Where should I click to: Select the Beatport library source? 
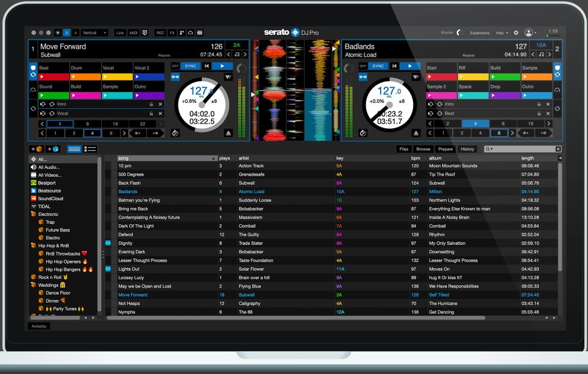(46, 183)
